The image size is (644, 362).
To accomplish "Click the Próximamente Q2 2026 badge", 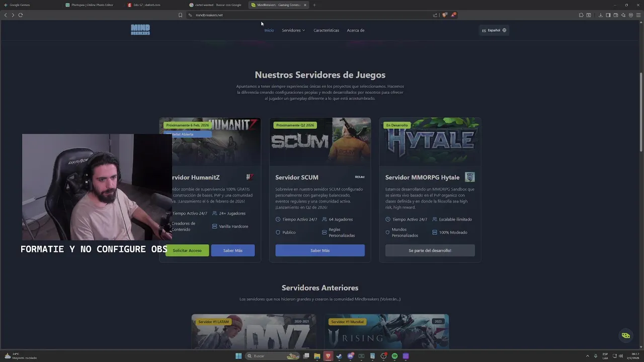I will coord(295,125).
